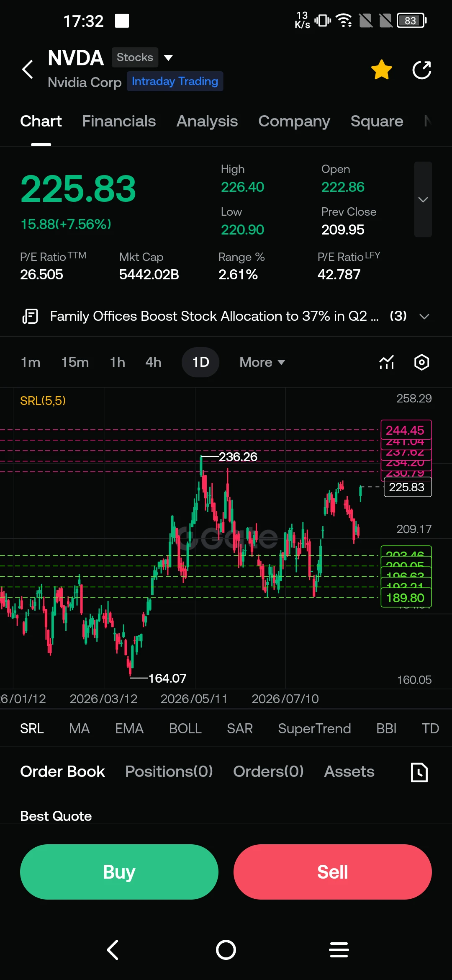This screenshot has height=980, width=452.
Task: Select the 15m timeframe
Action: [75, 362]
